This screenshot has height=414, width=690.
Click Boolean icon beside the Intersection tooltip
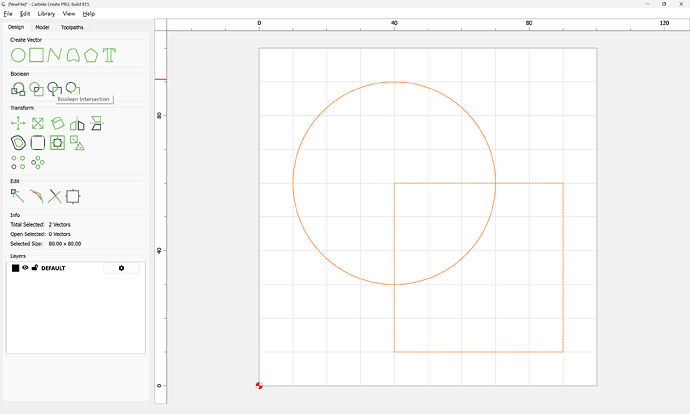pos(55,89)
